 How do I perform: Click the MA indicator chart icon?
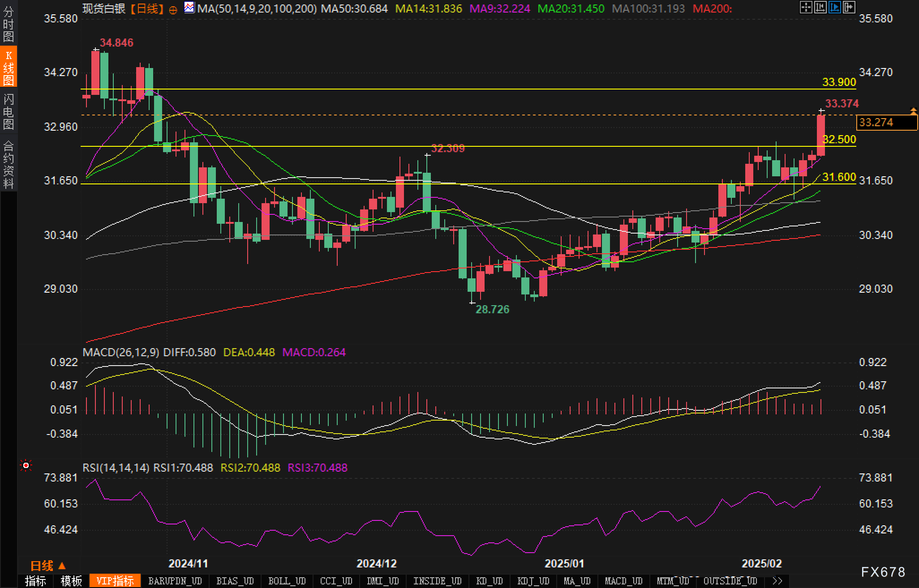(x=189, y=8)
